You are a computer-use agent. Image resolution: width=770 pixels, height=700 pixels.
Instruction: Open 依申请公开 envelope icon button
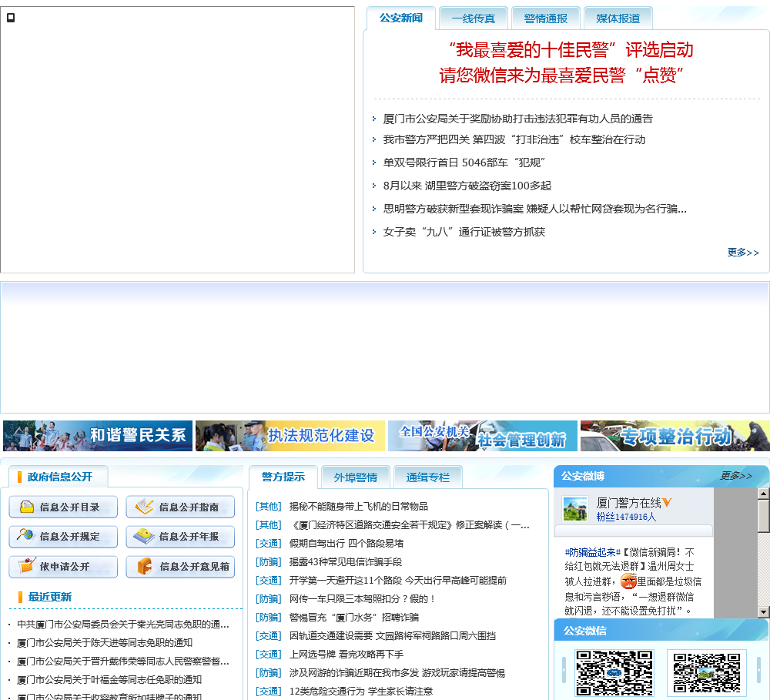point(63,567)
